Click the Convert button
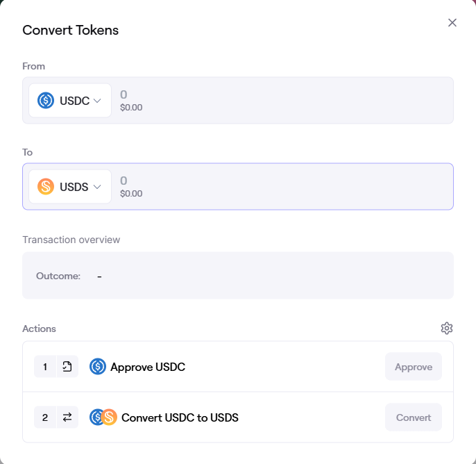The image size is (476, 464). tap(414, 417)
